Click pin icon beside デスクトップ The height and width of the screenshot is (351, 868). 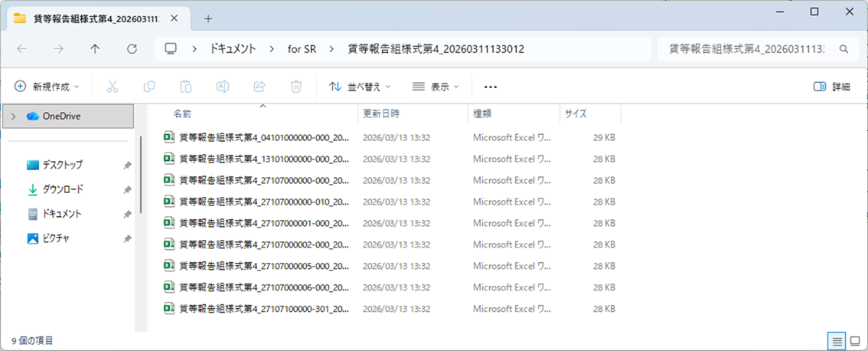pos(127,166)
